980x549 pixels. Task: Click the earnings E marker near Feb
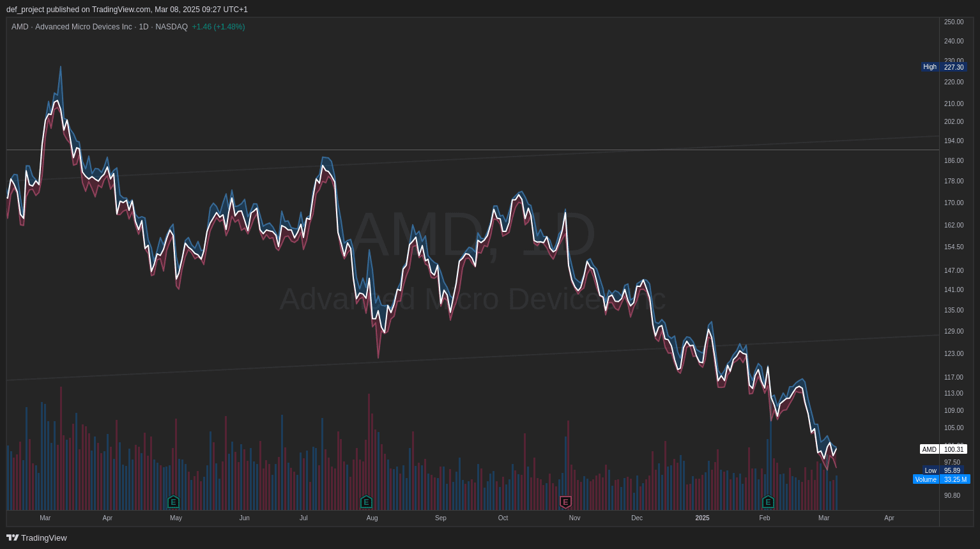[768, 502]
